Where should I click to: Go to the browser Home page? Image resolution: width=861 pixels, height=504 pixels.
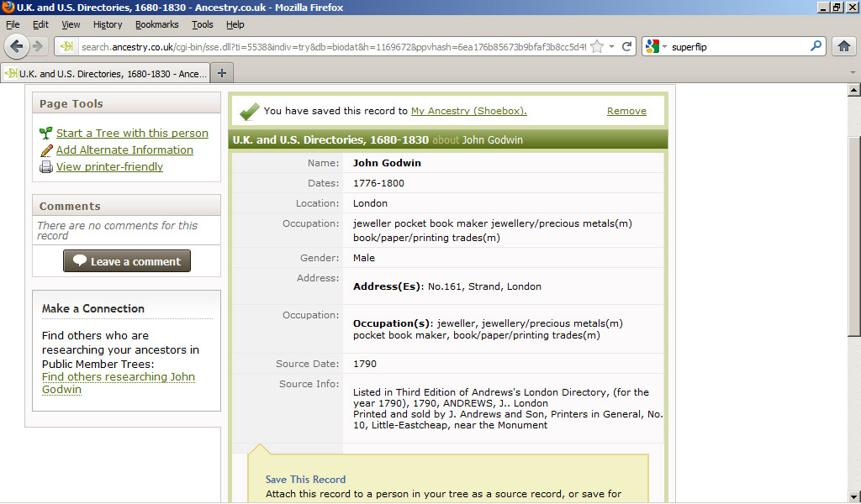pos(844,46)
